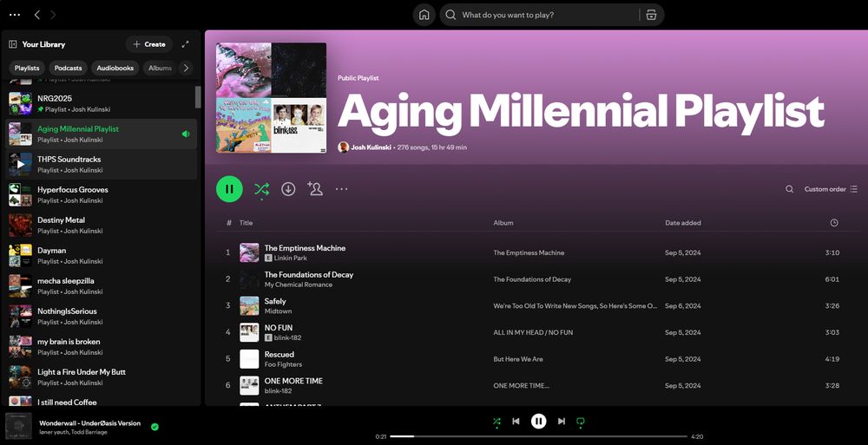This screenshot has width=868, height=445.
Task: Pause the playlist with green button
Action: (x=229, y=189)
